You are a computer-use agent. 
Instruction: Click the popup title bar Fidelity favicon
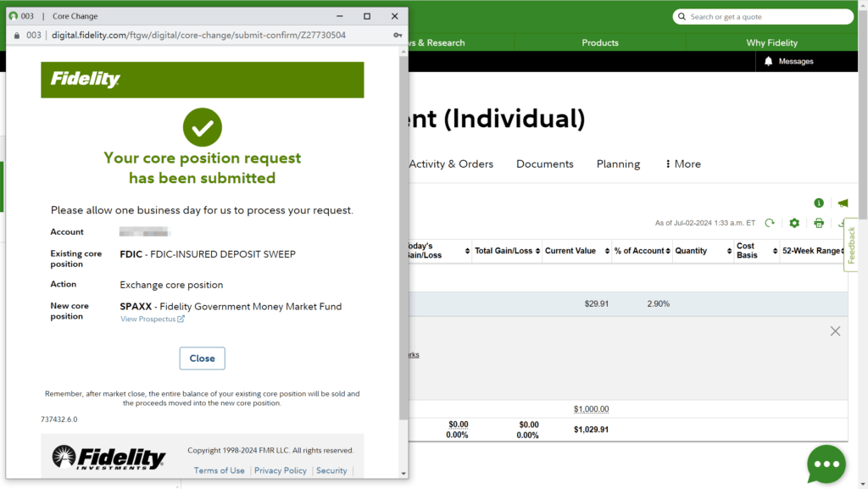point(14,16)
